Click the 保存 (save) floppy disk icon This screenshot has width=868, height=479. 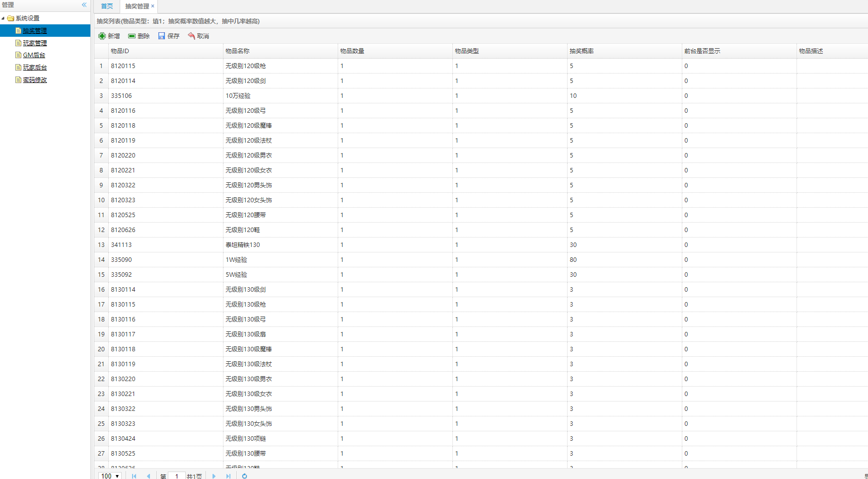coord(161,36)
